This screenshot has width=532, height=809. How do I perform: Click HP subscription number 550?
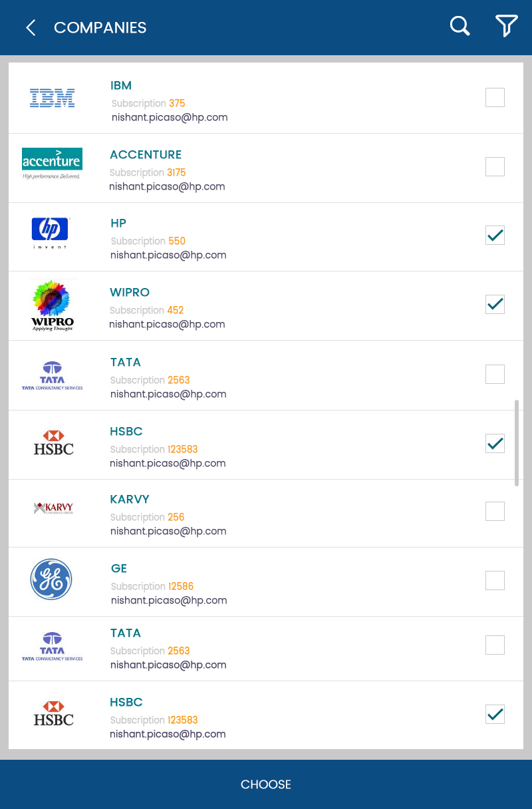point(177,241)
